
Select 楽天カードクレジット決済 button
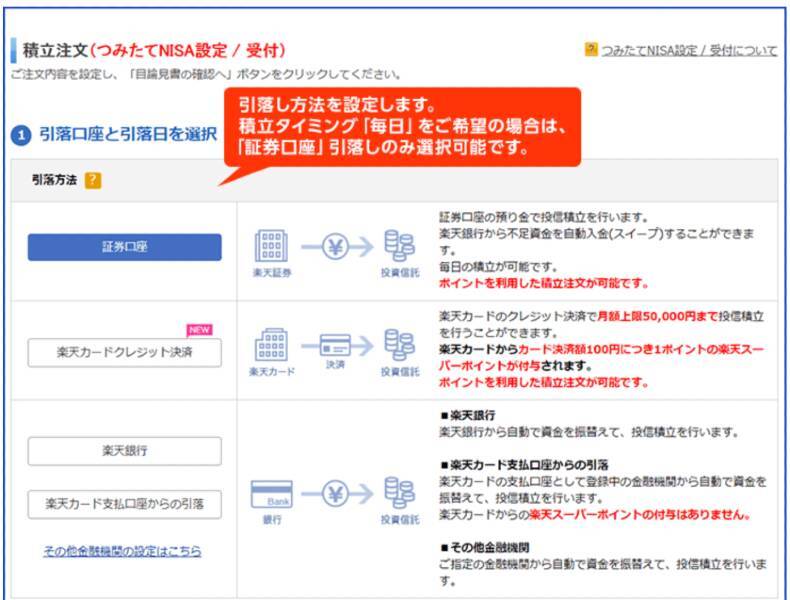click(124, 352)
